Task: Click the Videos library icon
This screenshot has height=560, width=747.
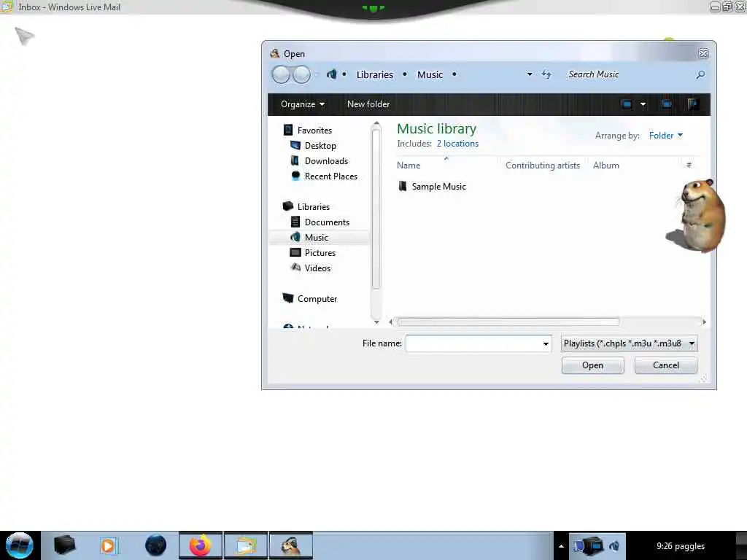Action: [x=296, y=267]
